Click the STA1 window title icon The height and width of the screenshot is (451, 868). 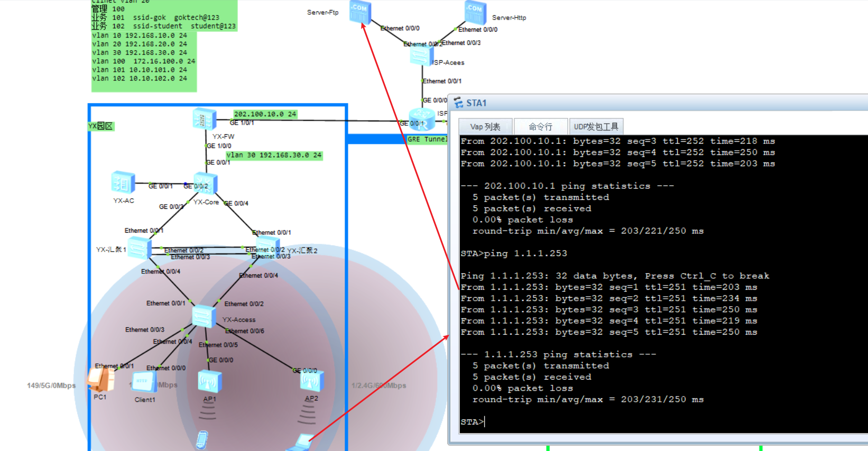pyautogui.click(x=458, y=103)
